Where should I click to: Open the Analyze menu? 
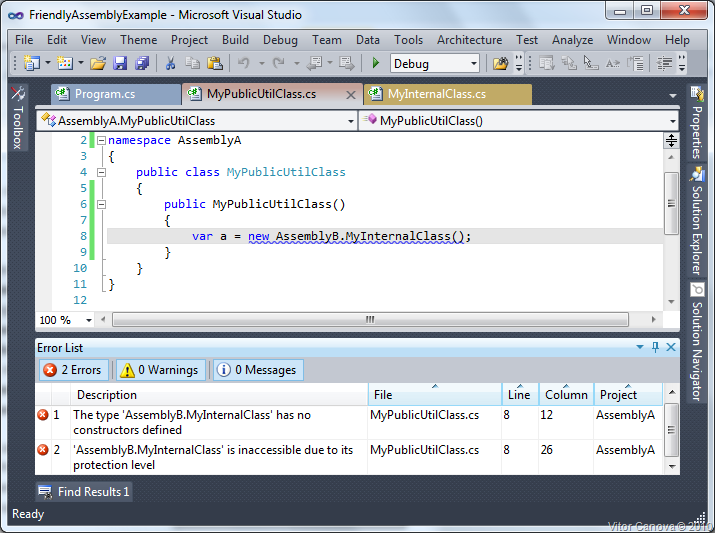(572, 40)
